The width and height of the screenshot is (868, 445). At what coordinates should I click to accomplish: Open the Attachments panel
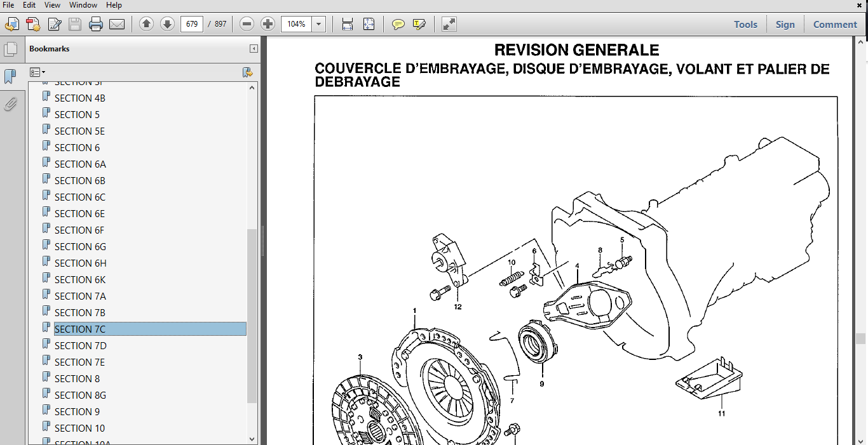(11, 104)
